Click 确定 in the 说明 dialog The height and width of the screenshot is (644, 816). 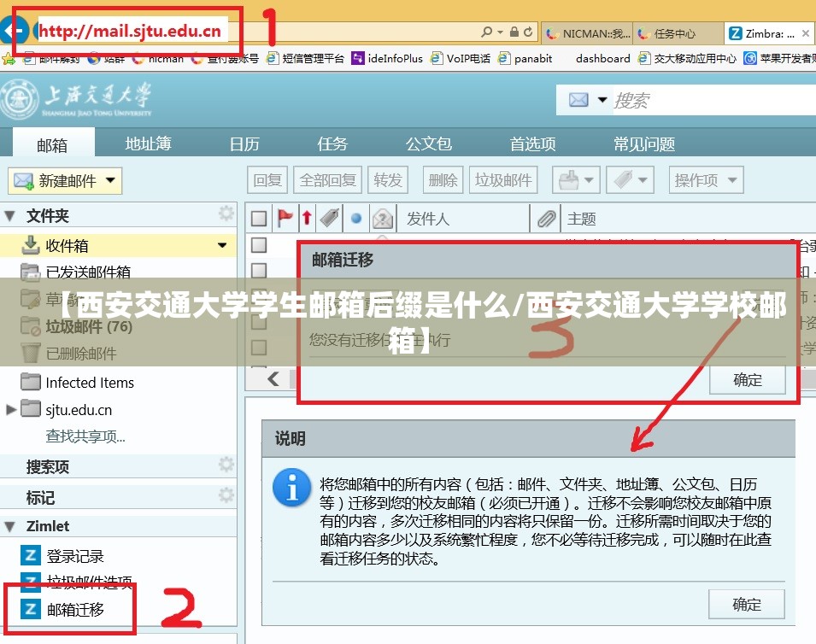pos(747,605)
